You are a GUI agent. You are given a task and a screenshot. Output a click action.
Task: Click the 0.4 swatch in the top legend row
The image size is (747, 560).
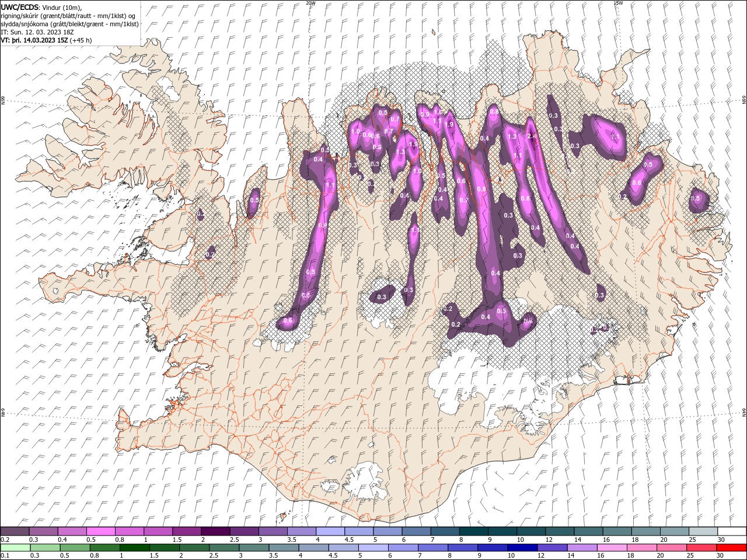point(72,531)
